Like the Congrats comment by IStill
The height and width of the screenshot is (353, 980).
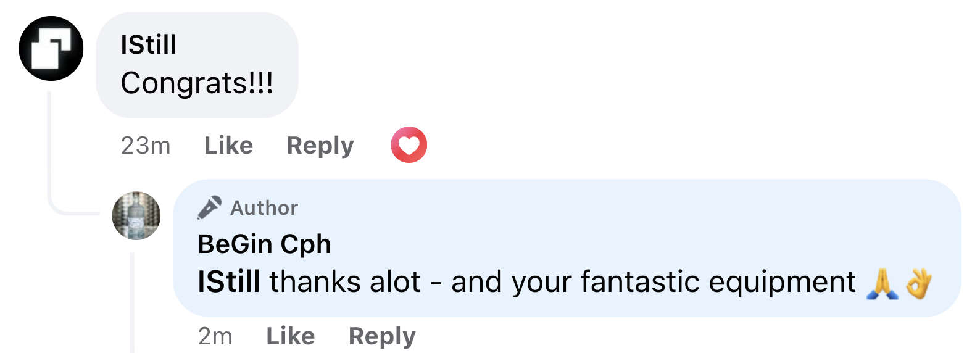pyautogui.click(x=228, y=146)
